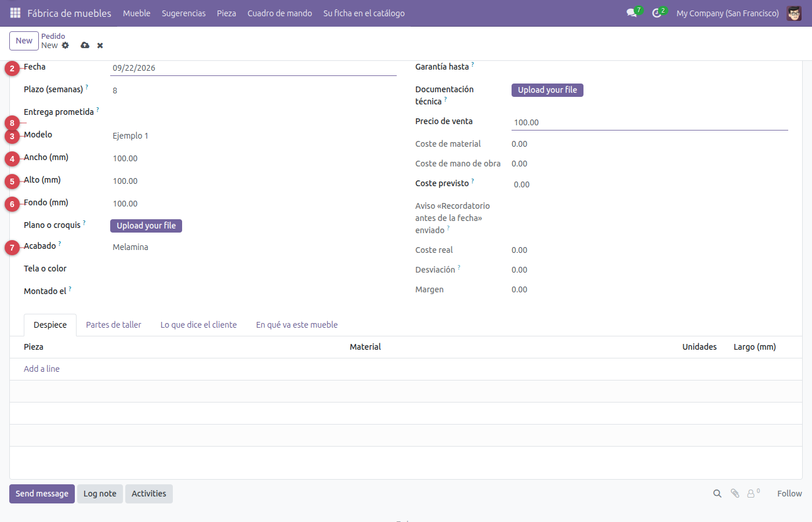Screen dimensions: 812x522
Task: Open the Mueble menu
Action: pyautogui.click(x=137, y=13)
